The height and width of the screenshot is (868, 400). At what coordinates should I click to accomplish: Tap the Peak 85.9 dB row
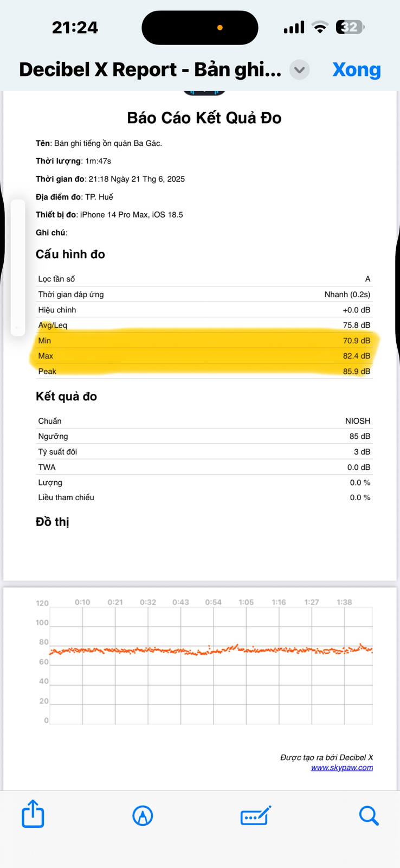204,372
